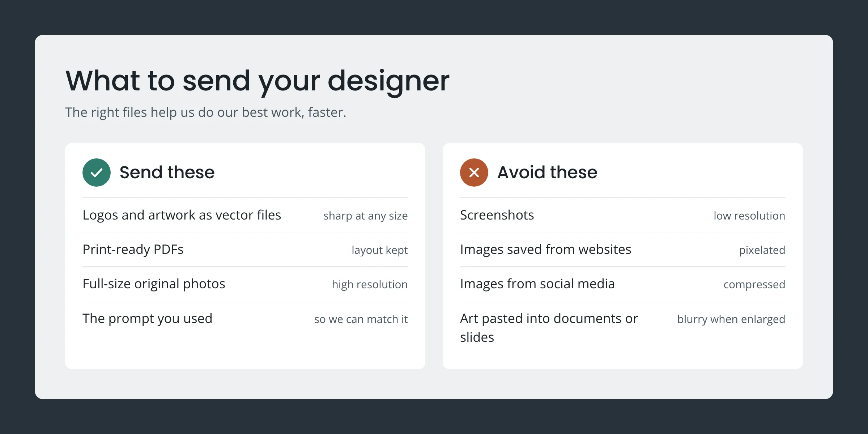Image resolution: width=868 pixels, height=434 pixels.
Task: Select 'Full-size original photos' text
Action: tap(154, 284)
